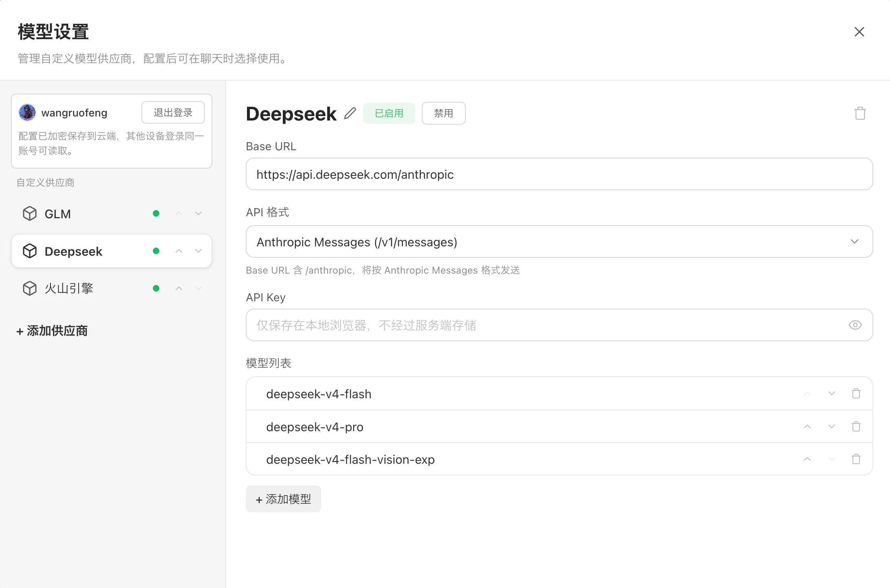Click 退出登录 to log out
This screenshot has width=890, height=588.
tap(173, 112)
